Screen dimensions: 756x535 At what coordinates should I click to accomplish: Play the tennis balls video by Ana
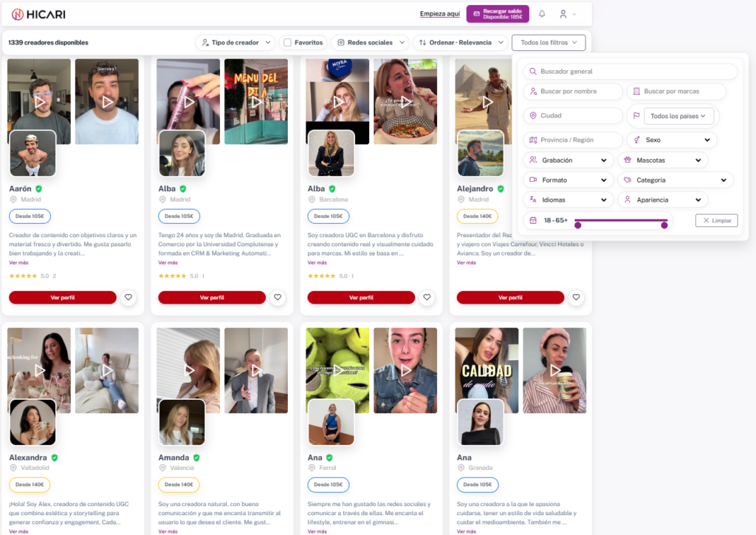click(x=337, y=370)
